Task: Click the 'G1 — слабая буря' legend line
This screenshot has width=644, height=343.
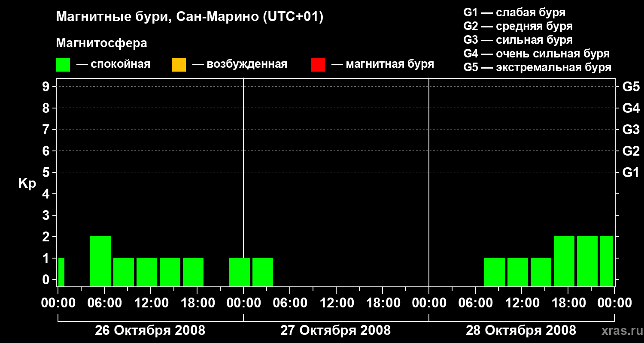Action: 514,12
